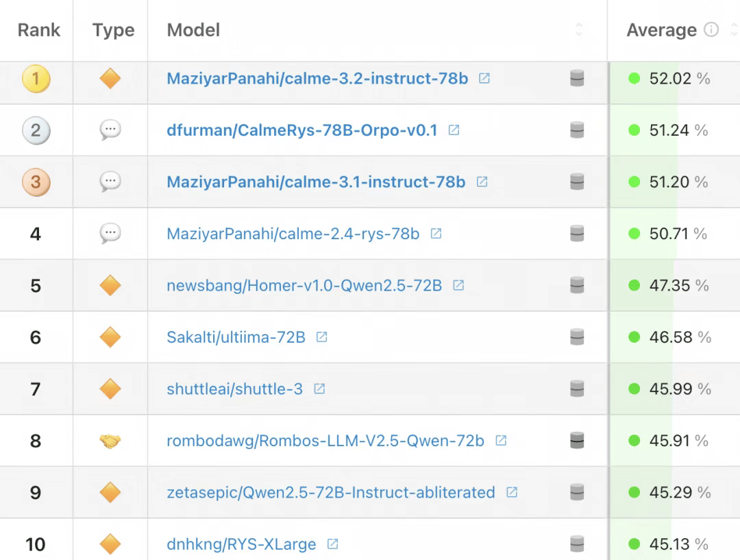Click the 51.20 % average score
Image resolution: width=740 pixels, height=560 pixels.
(x=678, y=182)
